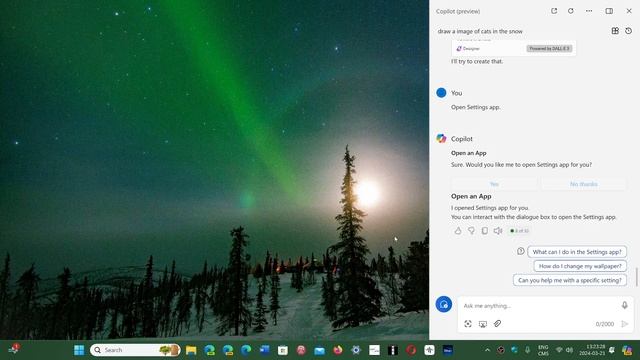The height and width of the screenshot is (360, 640).
Task: Click the Copilot chat scrollbar
Action: pyautogui.click(x=637, y=277)
